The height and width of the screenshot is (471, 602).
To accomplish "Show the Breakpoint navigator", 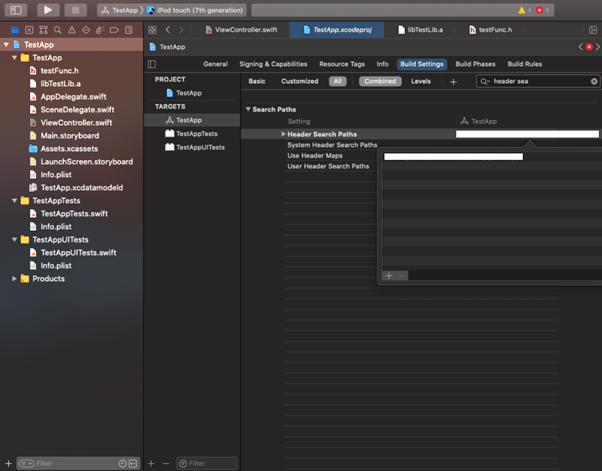I will click(x=114, y=30).
